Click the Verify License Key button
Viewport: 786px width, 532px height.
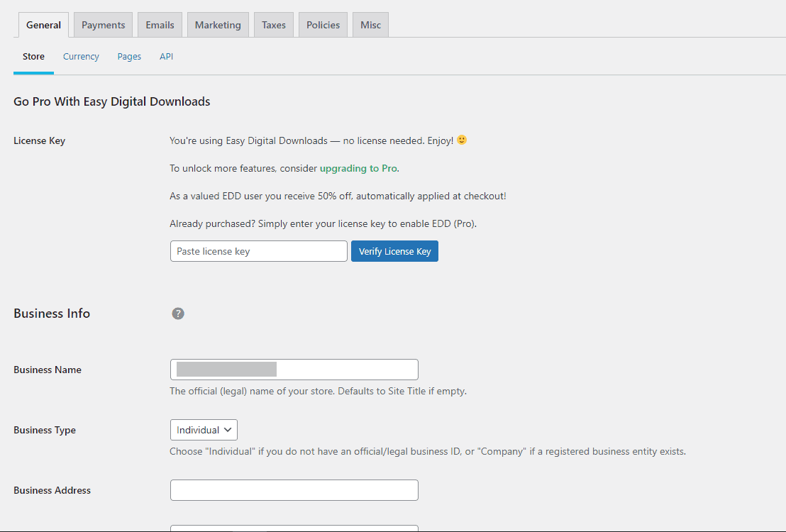coord(394,251)
